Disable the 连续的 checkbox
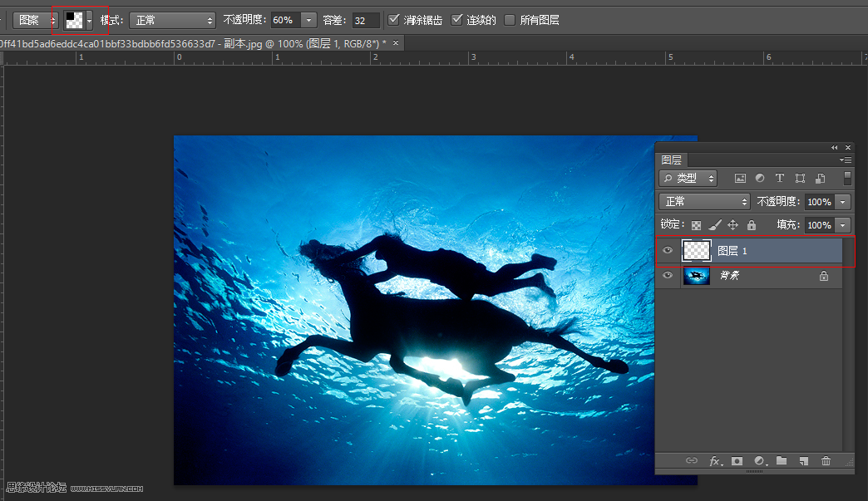 click(x=457, y=19)
